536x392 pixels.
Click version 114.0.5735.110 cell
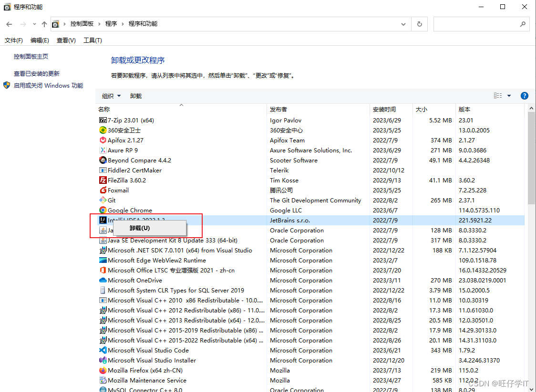(479, 210)
